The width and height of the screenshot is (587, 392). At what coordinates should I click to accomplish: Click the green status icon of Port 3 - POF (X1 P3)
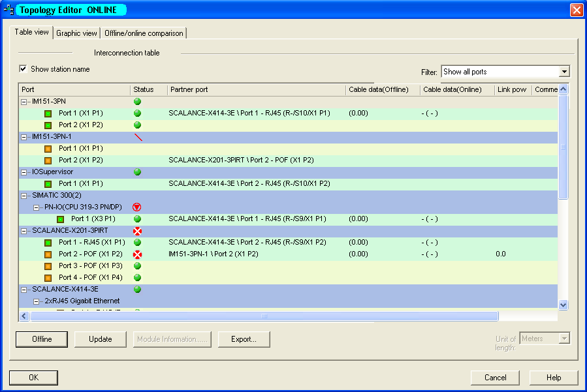[x=137, y=265]
